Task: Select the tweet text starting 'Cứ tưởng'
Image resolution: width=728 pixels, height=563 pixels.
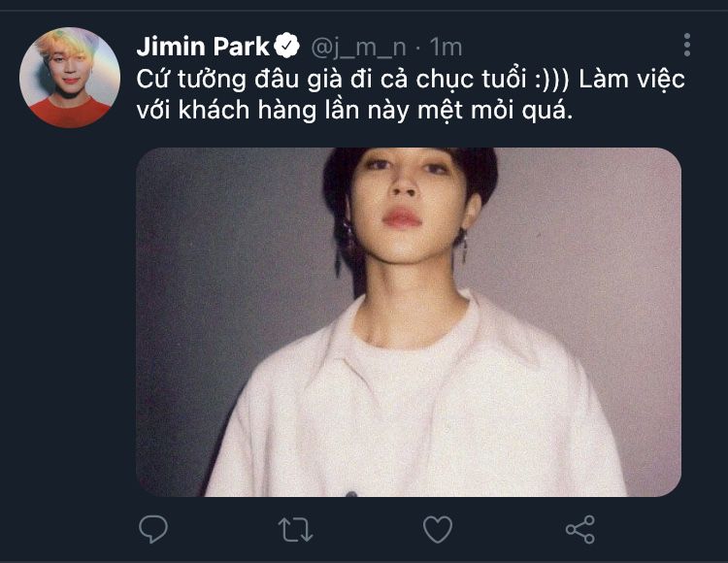Action: (411, 95)
